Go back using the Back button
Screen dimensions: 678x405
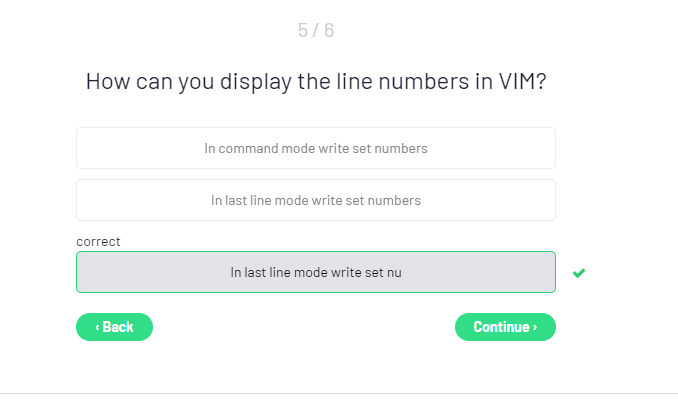(x=114, y=327)
